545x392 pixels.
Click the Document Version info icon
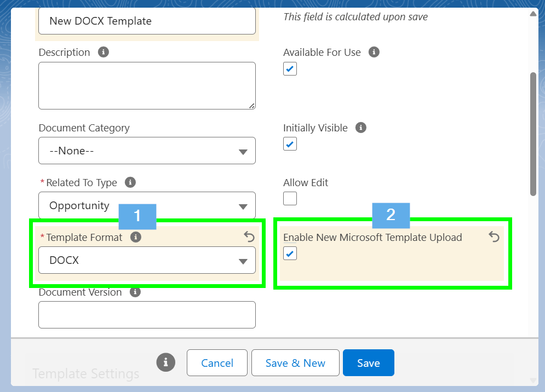pyautogui.click(x=135, y=292)
